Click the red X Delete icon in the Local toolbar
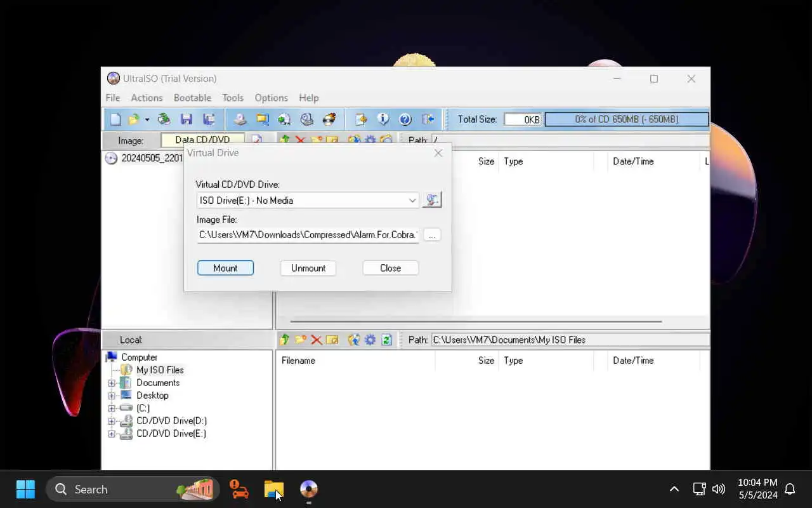 [316, 340]
